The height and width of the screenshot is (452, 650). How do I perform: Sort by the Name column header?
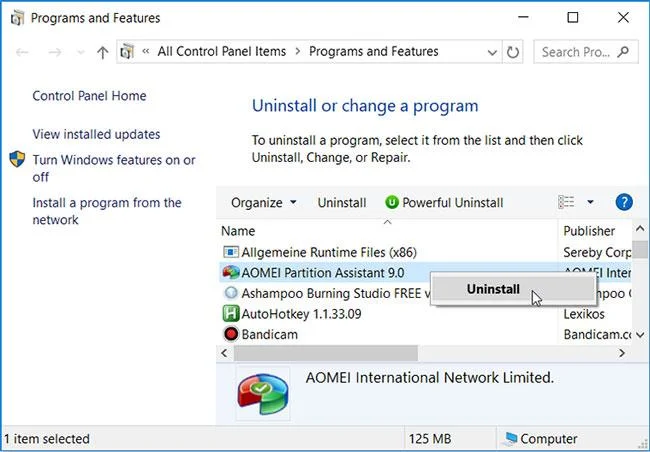[x=388, y=231]
